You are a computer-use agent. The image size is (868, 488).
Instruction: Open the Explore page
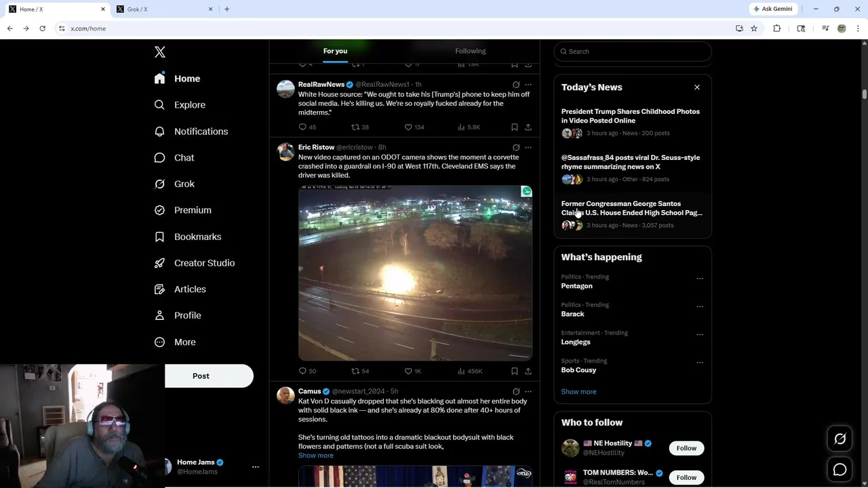click(180, 105)
